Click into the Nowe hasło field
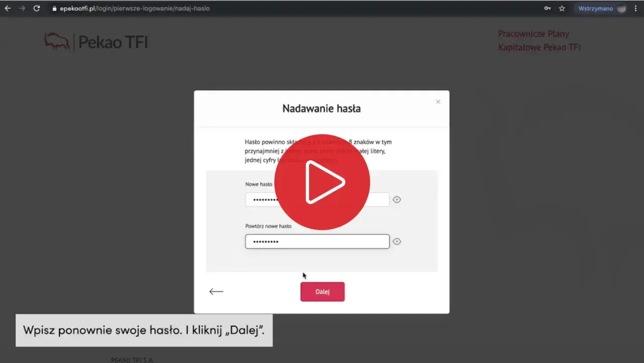The height and width of the screenshot is (363, 644). click(x=259, y=200)
